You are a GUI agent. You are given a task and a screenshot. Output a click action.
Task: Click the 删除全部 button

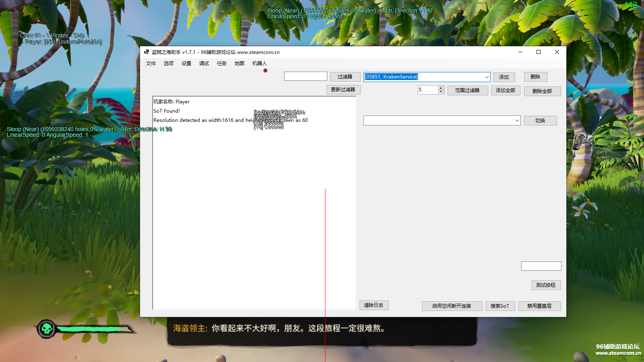(x=543, y=91)
